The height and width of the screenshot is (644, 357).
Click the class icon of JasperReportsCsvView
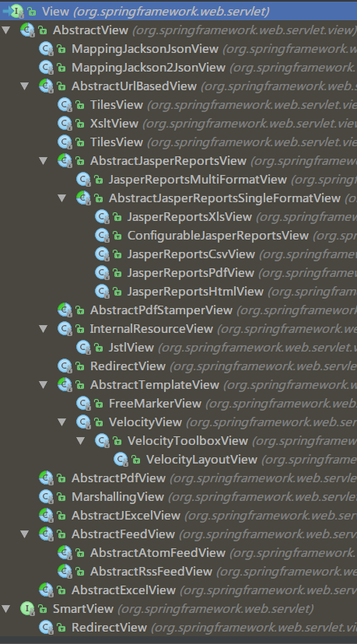coord(102,254)
